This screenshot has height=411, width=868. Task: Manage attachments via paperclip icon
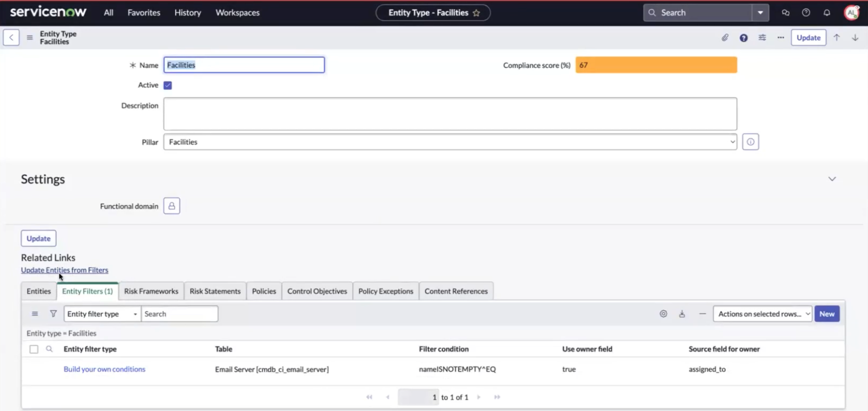coord(725,37)
